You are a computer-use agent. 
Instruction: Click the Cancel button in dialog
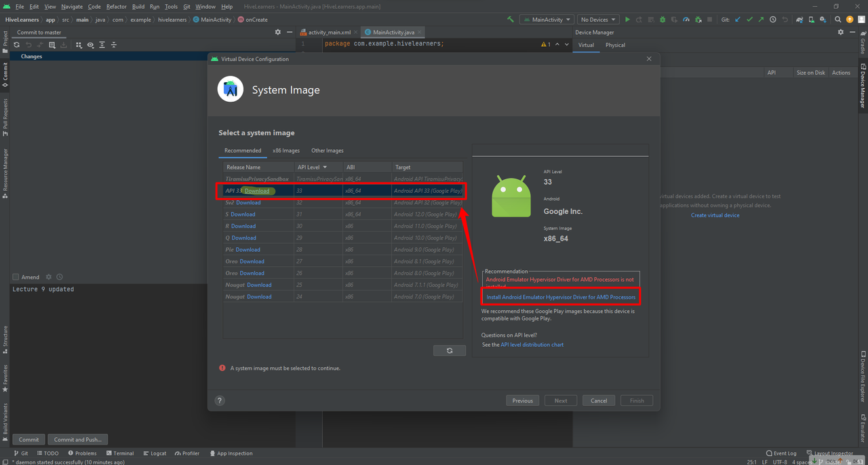point(599,401)
